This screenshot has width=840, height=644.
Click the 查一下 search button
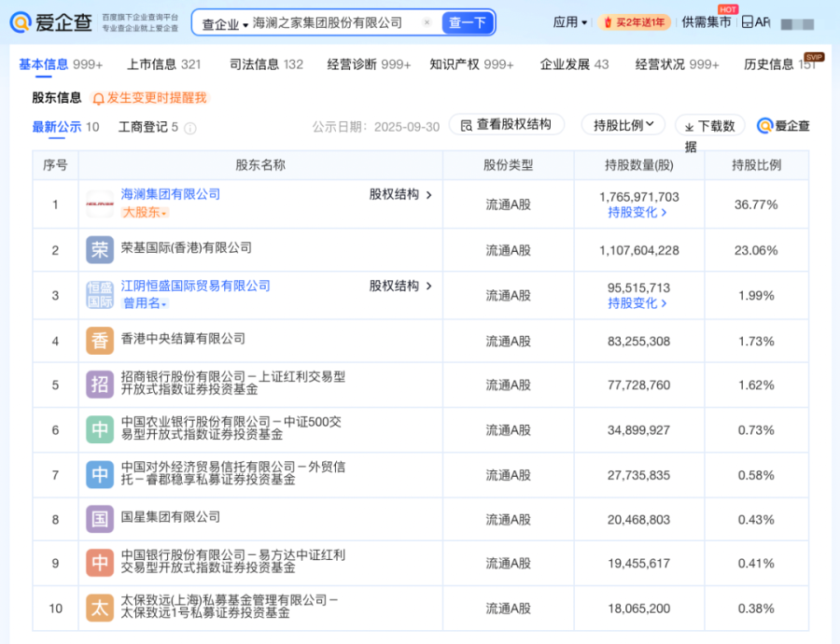coord(467,22)
